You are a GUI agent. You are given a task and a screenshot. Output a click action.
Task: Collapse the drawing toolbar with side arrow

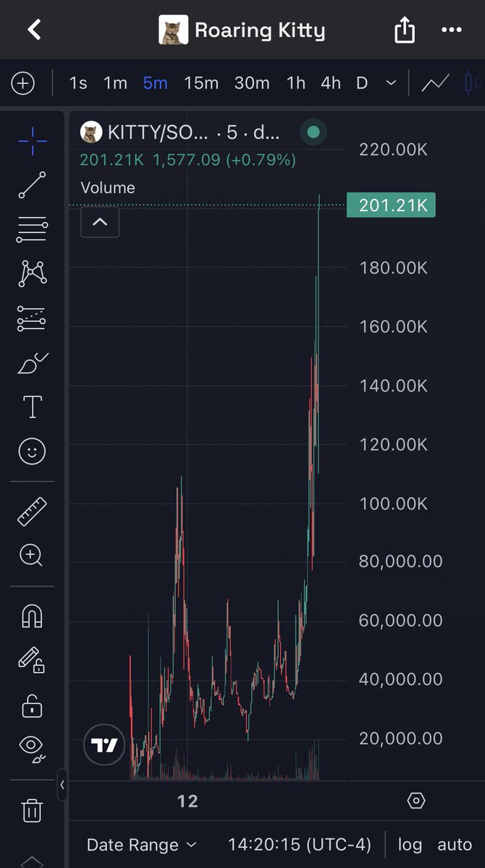62,784
